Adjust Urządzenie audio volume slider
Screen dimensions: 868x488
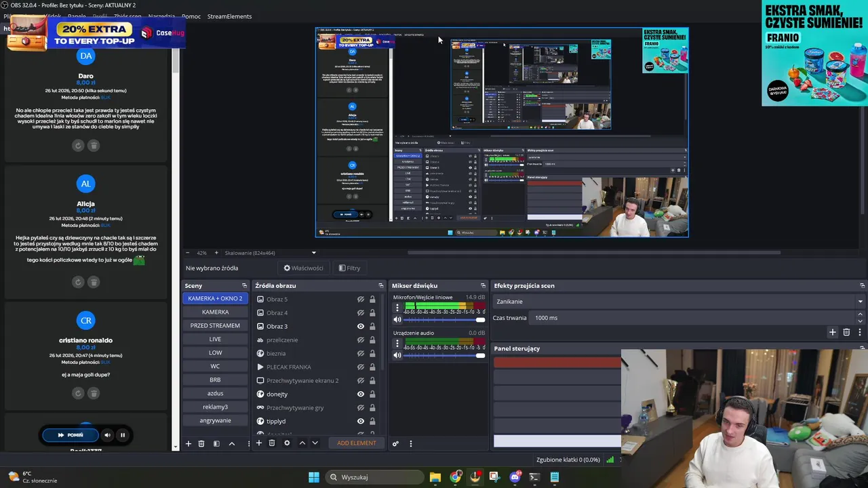click(x=445, y=355)
